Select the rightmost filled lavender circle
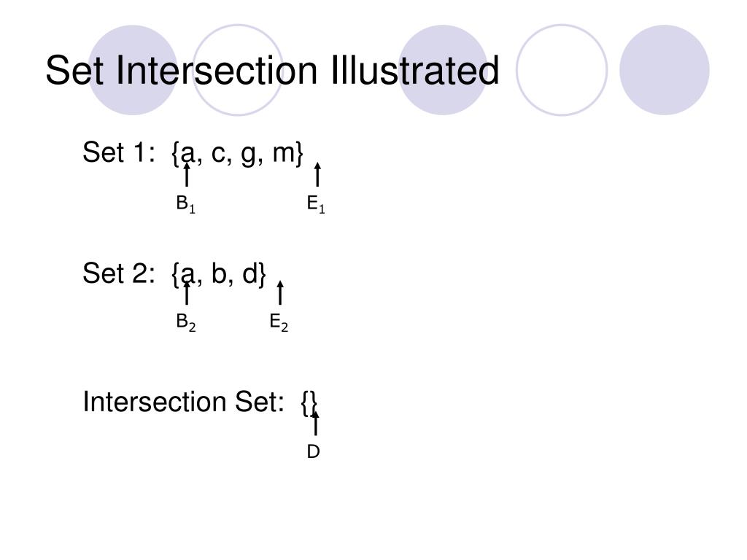 pyautogui.click(x=664, y=70)
